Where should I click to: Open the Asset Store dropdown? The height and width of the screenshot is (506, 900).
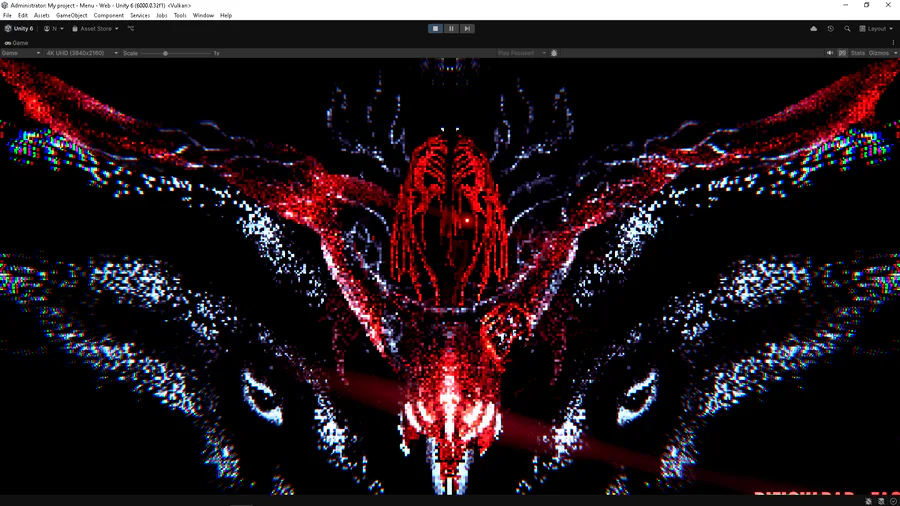click(x=95, y=29)
